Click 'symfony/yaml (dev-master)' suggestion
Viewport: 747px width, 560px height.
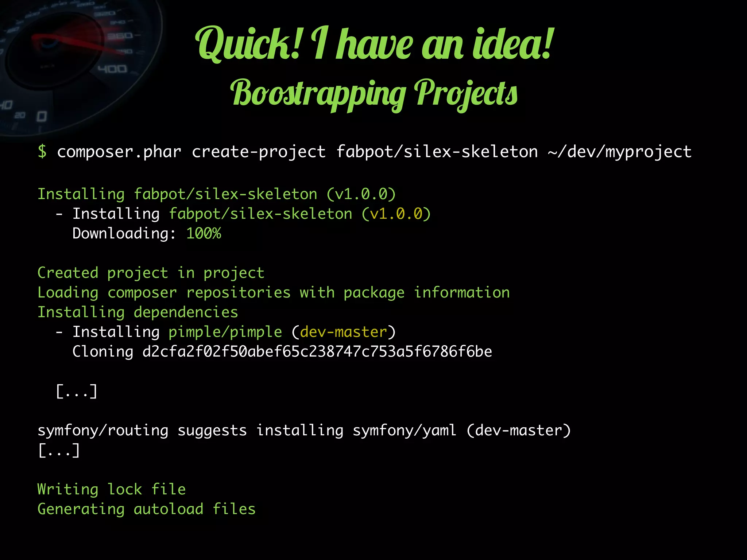point(461,431)
